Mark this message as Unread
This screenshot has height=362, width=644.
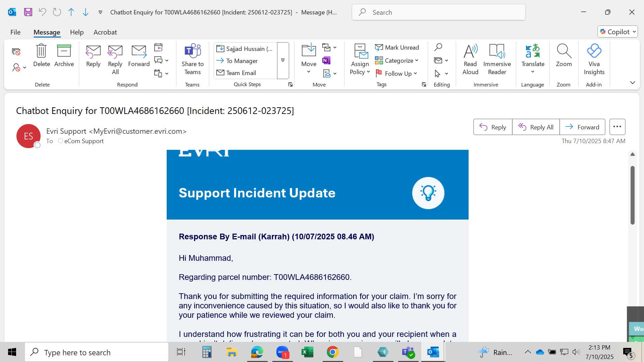click(x=397, y=47)
